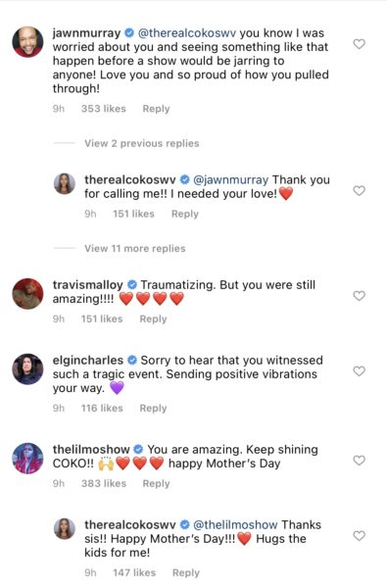Image resolution: width=387 pixels, height=588 pixels.
Task: Reply to travismalloy's comment
Action: click(153, 318)
